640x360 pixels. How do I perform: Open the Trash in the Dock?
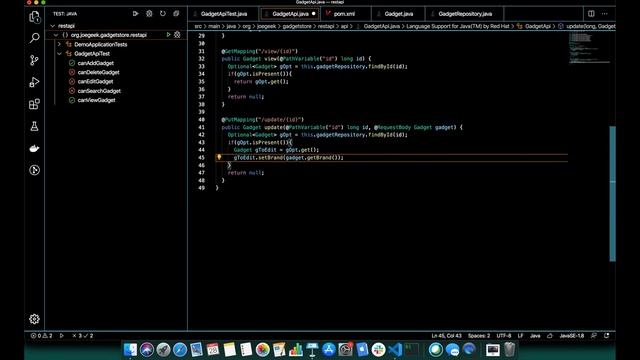coord(509,349)
